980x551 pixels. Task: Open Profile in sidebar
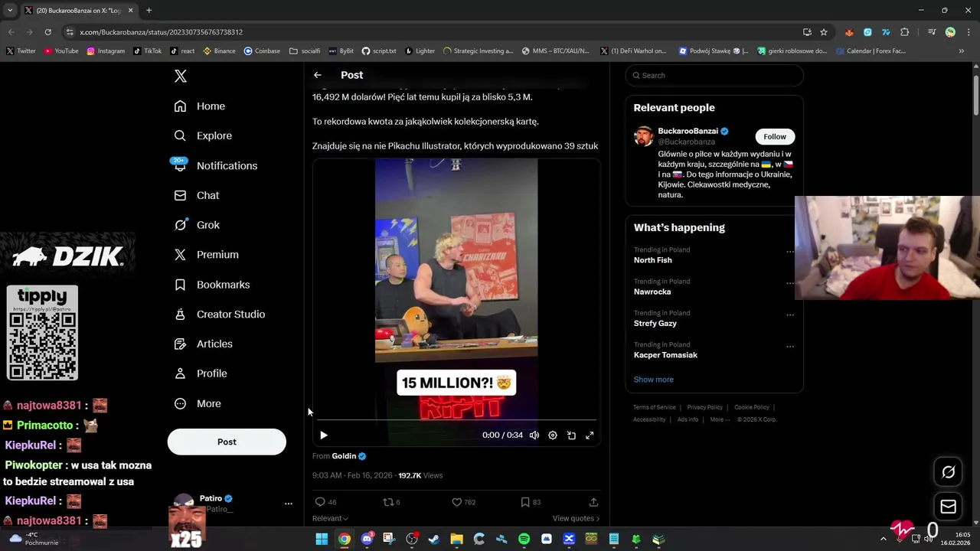click(x=201, y=373)
